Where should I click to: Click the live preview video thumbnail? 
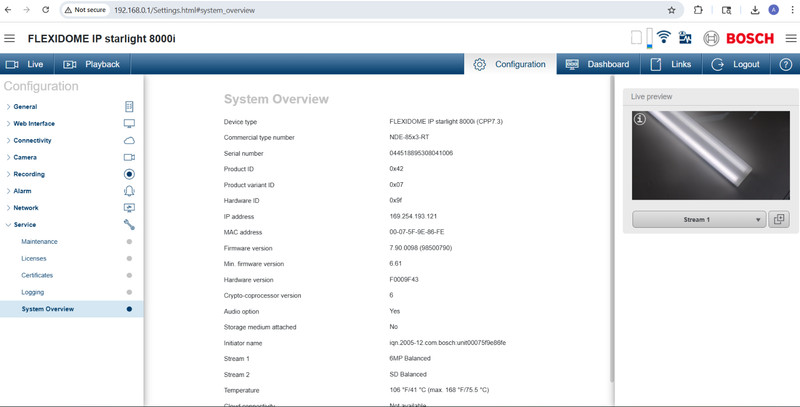711,156
